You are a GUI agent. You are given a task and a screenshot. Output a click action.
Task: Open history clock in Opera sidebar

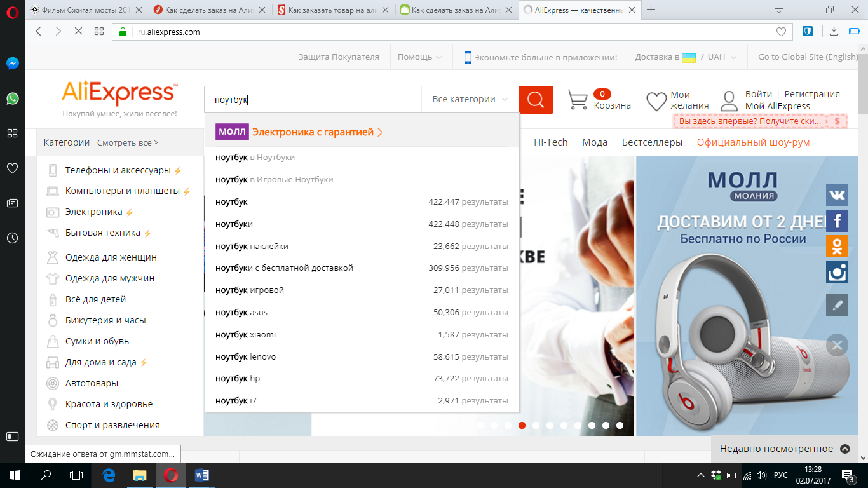[12, 238]
